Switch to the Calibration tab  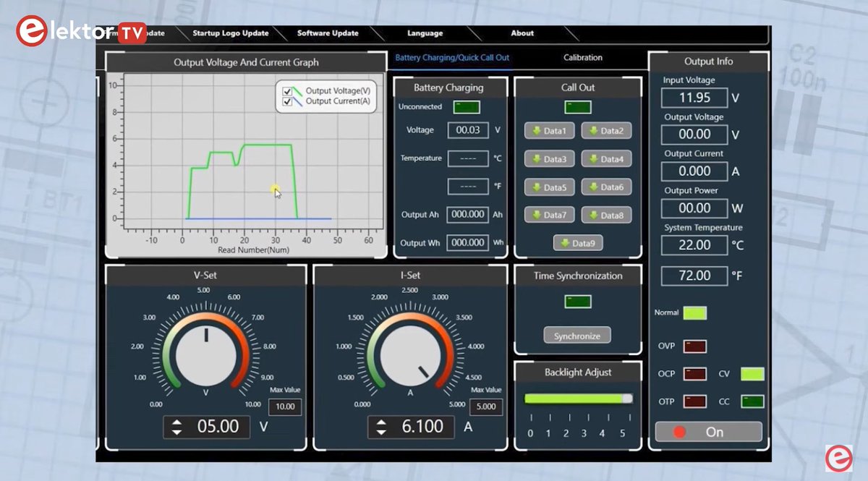pos(583,58)
